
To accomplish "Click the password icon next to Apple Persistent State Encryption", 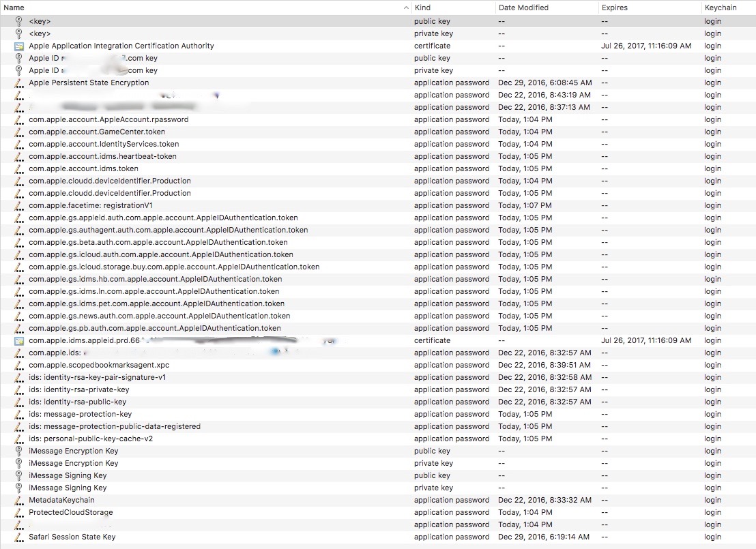I will [x=19, y=83].
